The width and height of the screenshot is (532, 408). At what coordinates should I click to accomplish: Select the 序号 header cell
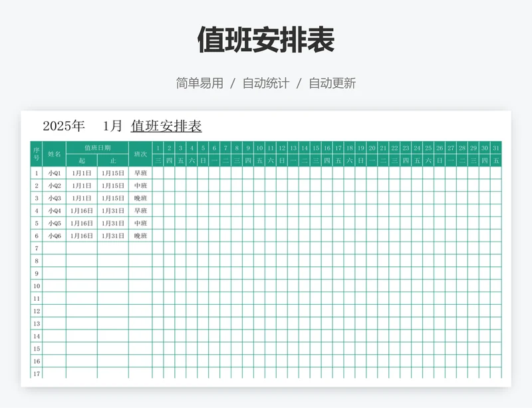[x=37, y=154]
